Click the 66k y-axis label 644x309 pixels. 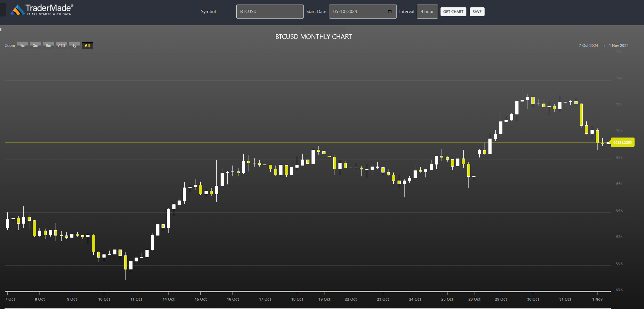619,184
